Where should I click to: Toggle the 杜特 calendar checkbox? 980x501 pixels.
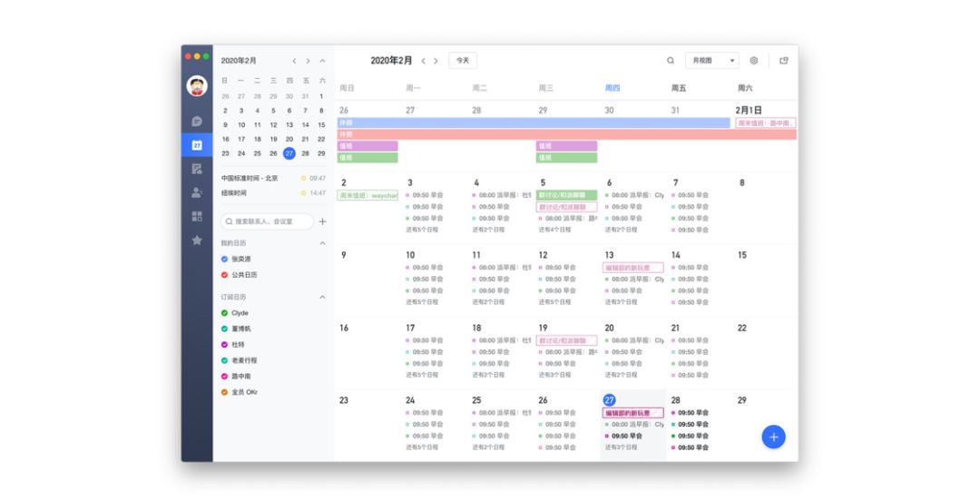pos(224,345)
